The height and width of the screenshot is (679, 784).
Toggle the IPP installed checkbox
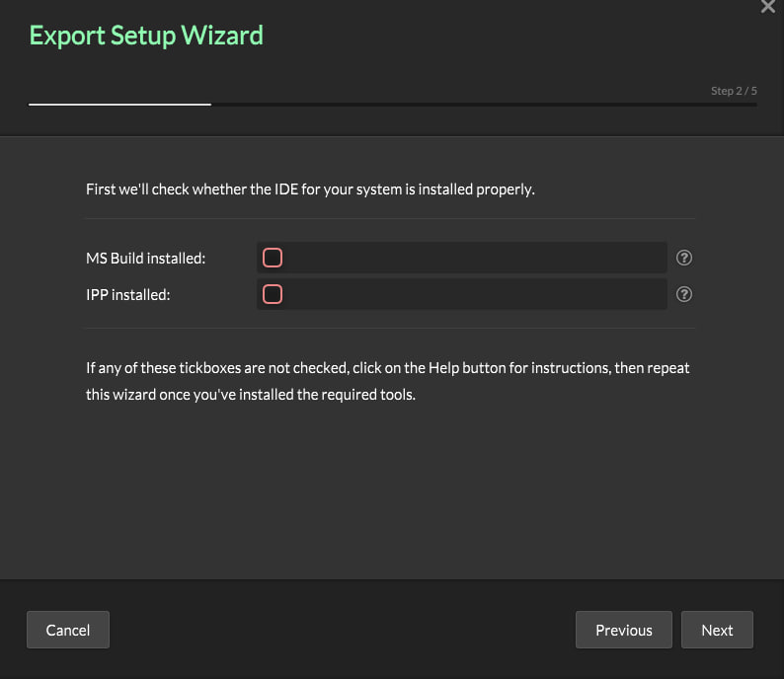tap(273, 294)
